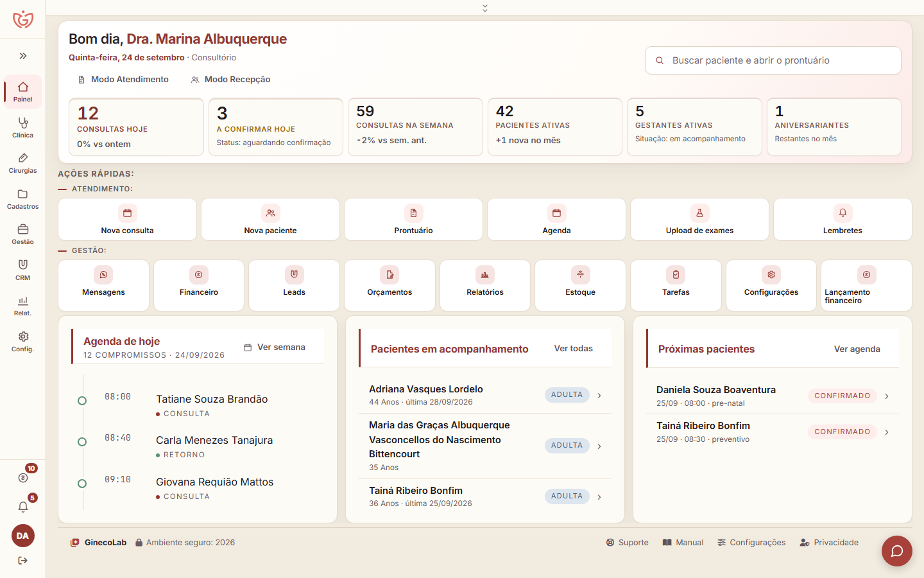Open Suporte in the footer
Viewport: 924px width, 578px height.
[628, 543]
